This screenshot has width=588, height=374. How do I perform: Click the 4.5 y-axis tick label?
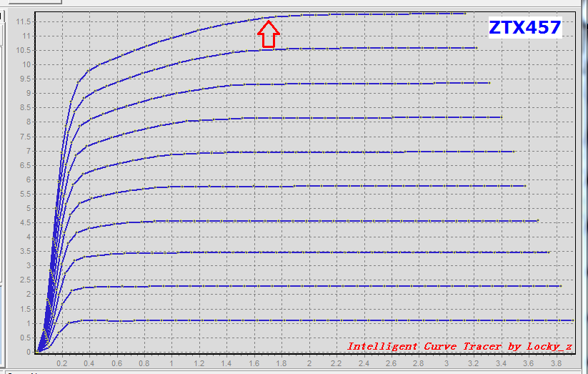26,222
